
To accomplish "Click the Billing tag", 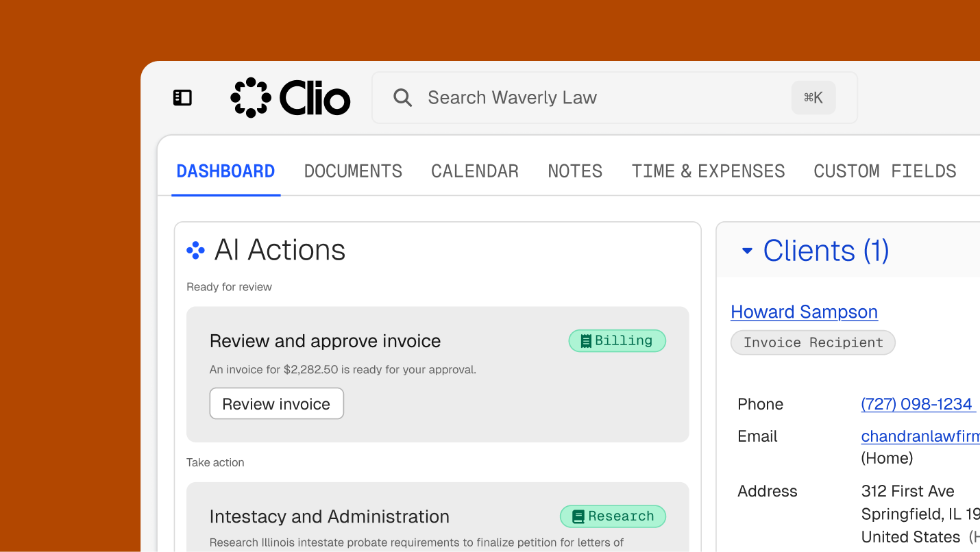I will pyautogui.click(x=617, y=341).
